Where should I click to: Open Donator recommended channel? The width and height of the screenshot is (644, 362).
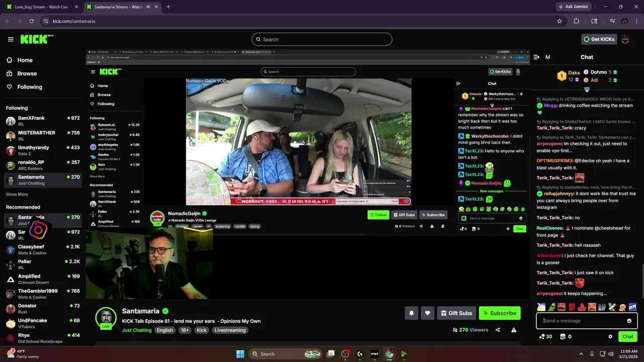43,309
